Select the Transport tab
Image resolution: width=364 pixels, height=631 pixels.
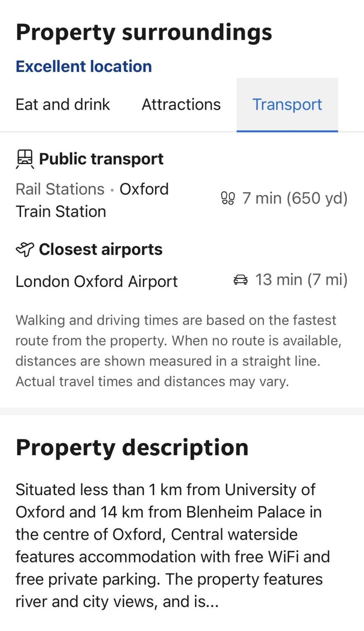click(x=287, y=105)
